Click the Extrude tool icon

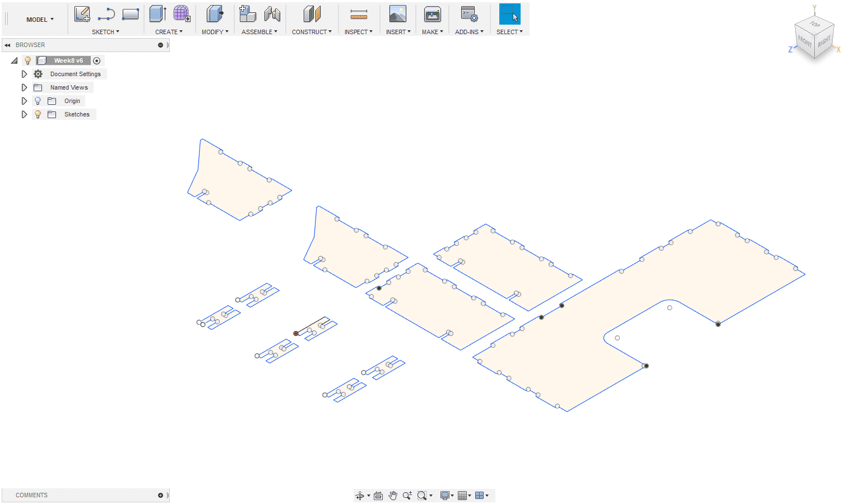pyautogui.click(x=158, y=14)
